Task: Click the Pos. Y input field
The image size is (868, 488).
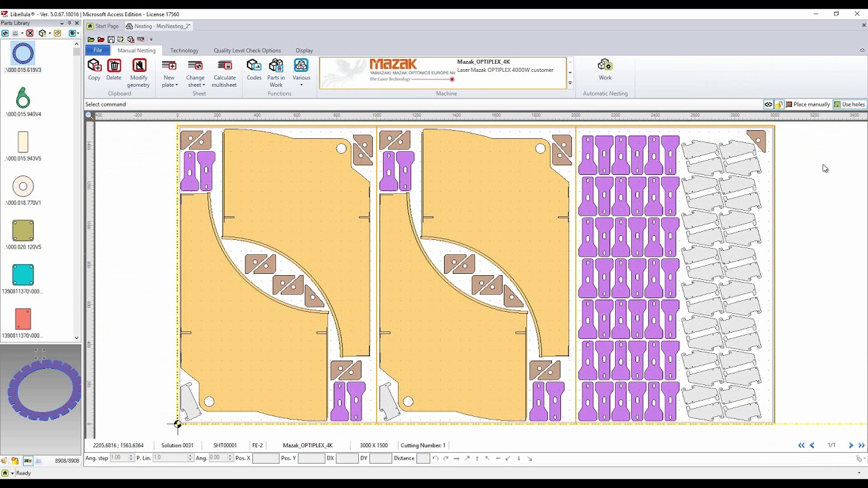Action: tap(311, 458)
